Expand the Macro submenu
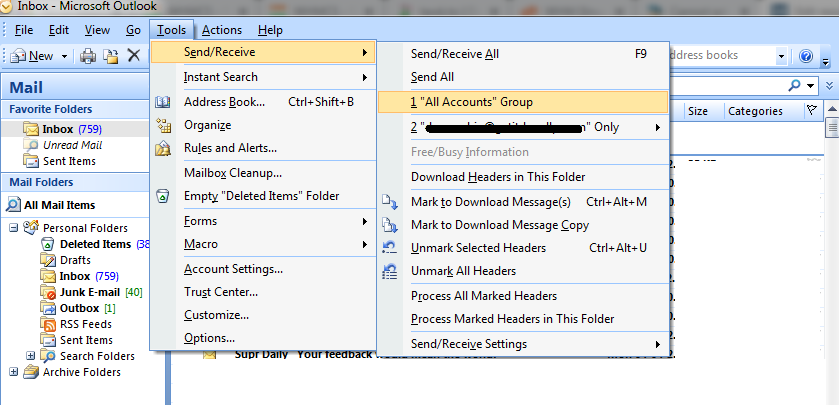 tap(263, 244)
